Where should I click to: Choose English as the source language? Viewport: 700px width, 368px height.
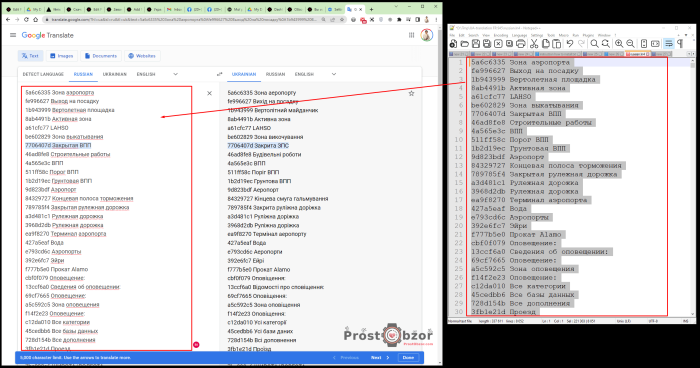[x=146, y=74]
